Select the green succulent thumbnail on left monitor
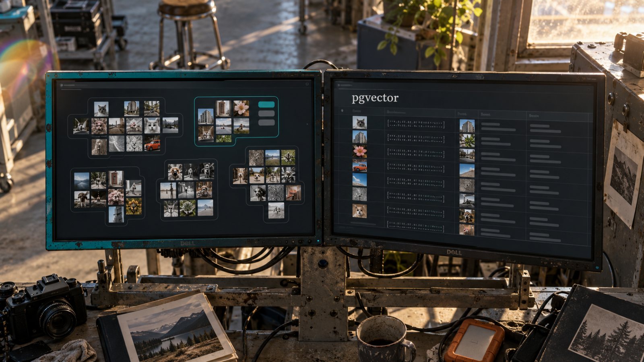Image resolution: width=644 pixels, height=362 pixels. click(x=188, y=208)
